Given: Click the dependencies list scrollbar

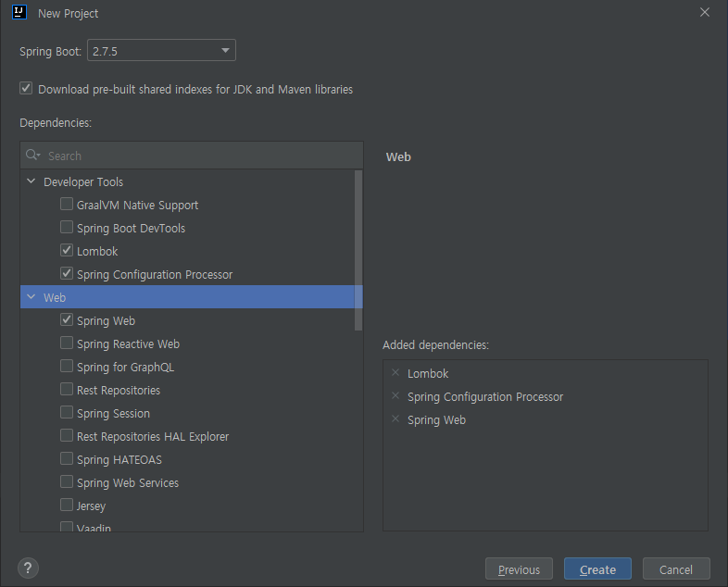Looking at the screenshot, I should click(x=358, y=251).
